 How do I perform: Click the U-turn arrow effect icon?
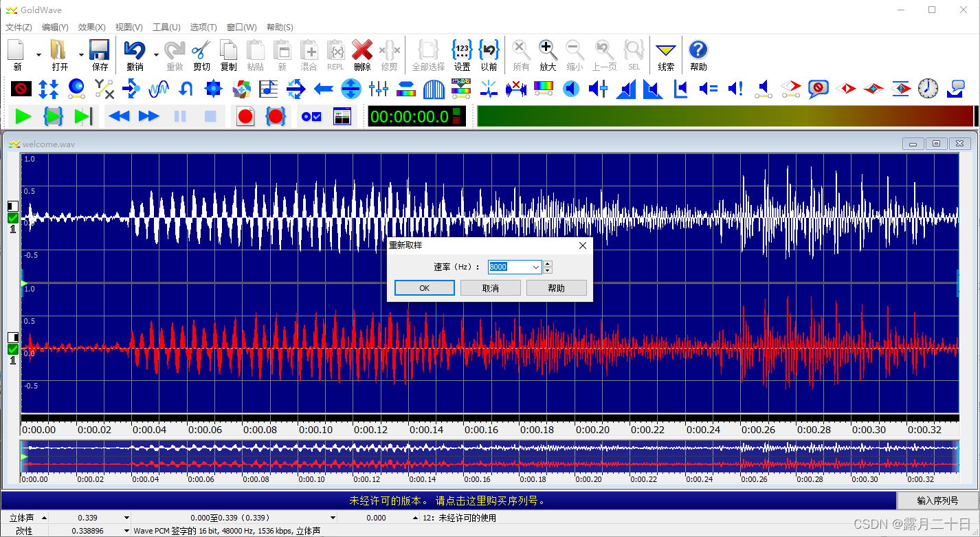[x=186, y=88]
